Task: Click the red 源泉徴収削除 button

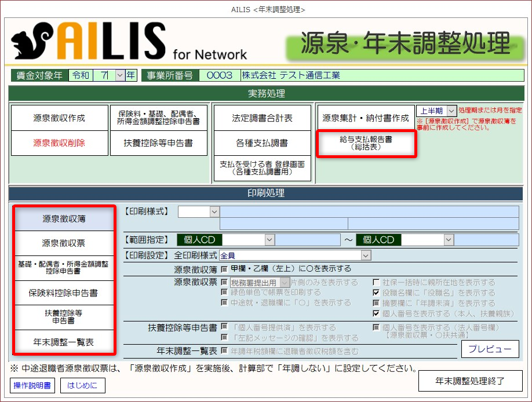Action: (59, 143)
